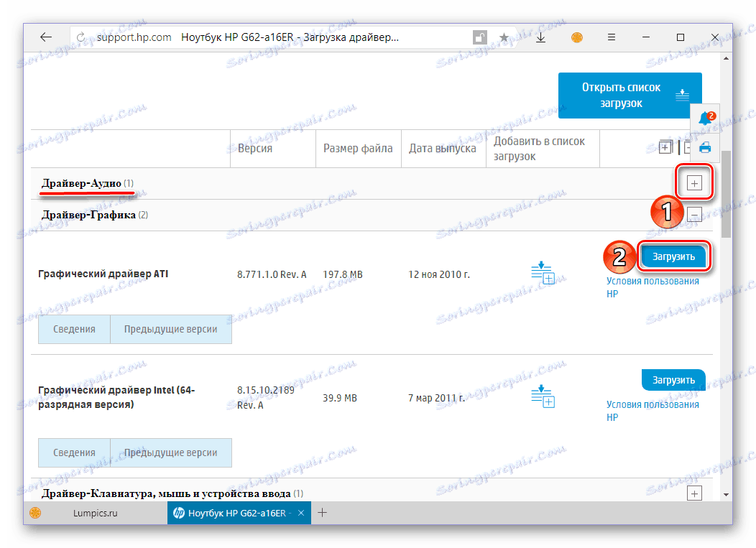Click file size 197.8 MB
This screenshot has width=756, height=548.
pos(342,274)
